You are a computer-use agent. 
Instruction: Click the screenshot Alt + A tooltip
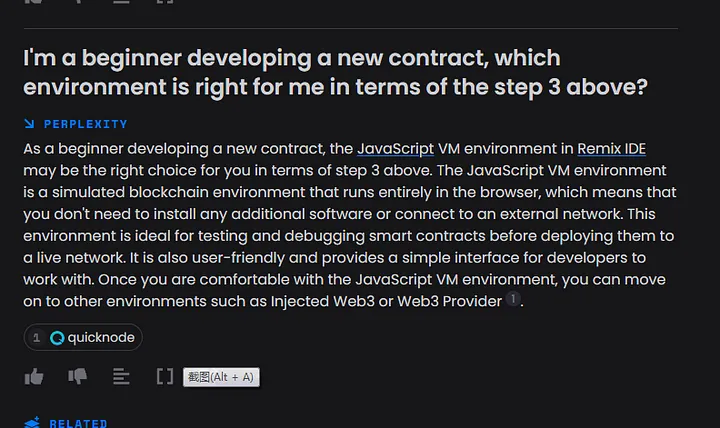click(x=221, y=377)
